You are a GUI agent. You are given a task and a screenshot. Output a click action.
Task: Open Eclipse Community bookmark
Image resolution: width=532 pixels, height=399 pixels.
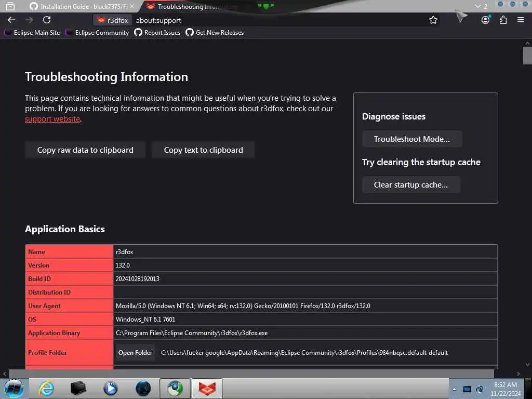[97, 33]
